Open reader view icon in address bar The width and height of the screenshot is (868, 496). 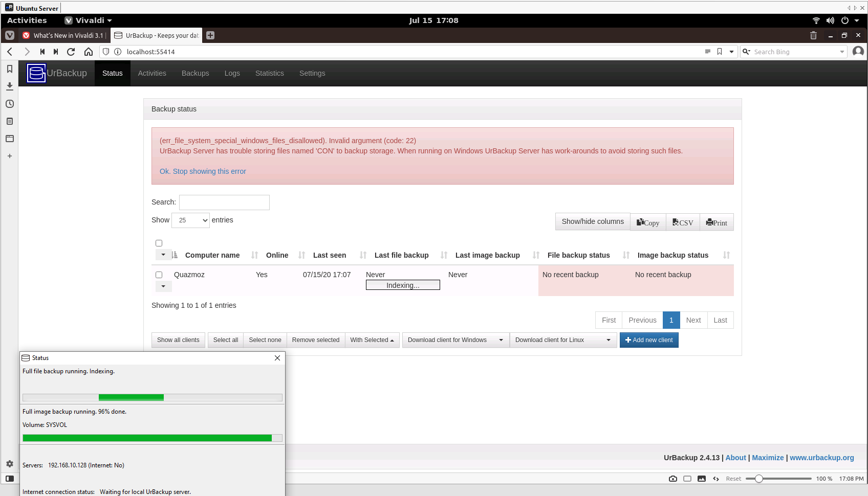pyautogui.click(x=708, y=52)
